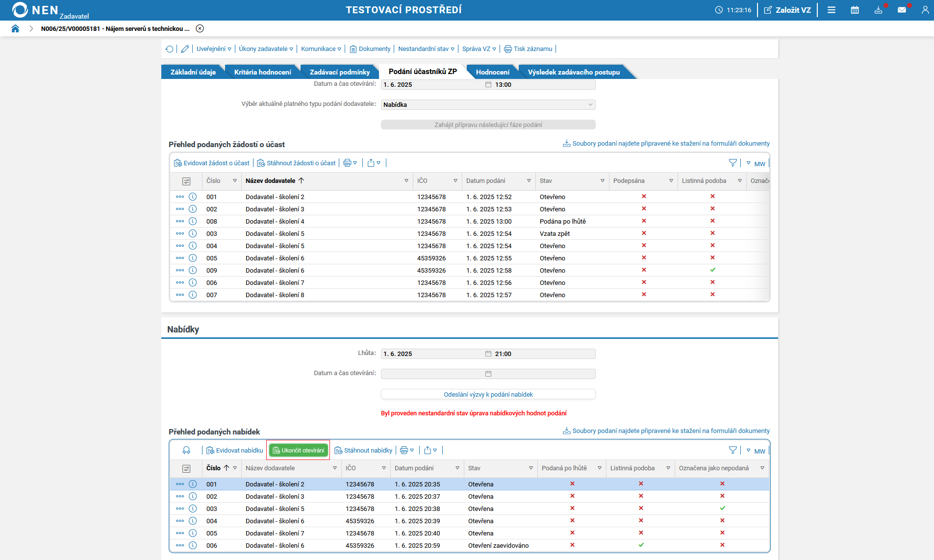Click info icon for request 008
The image size is (934, 560).
(x=193, y=221)
